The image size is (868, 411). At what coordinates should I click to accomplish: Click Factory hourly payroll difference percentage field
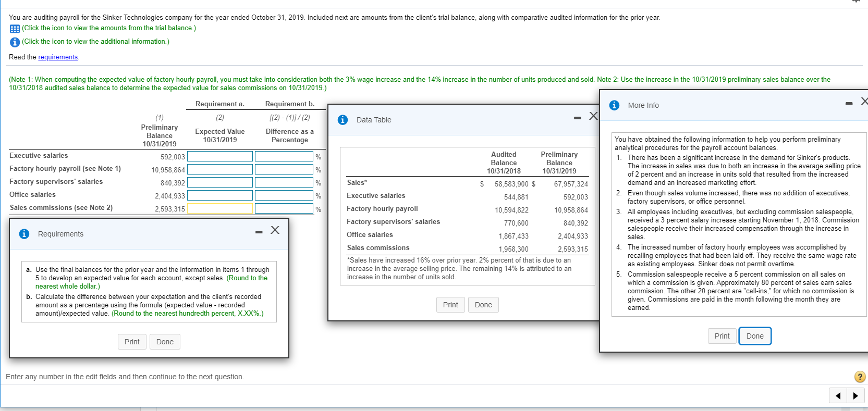[284, 169]
